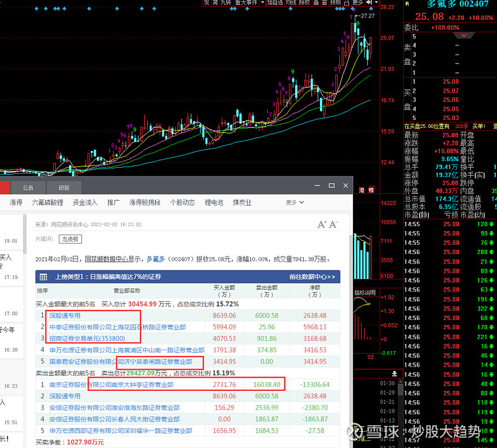Click the 窗 window layout button
Viewport: 497px width, 448px height.
(x=325, y=2)
